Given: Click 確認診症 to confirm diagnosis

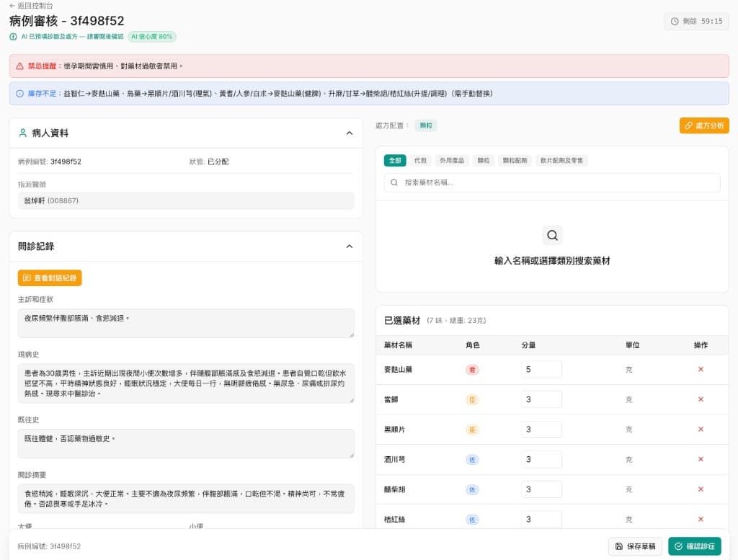Looking at the screenshot, I should tap(695, 546).
